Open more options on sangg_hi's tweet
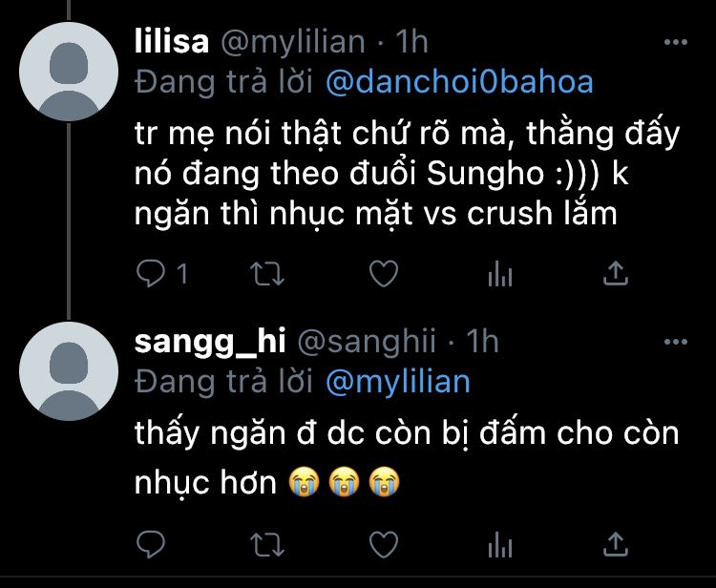Screen dimensions: 716x588 (x=675, y=342)
